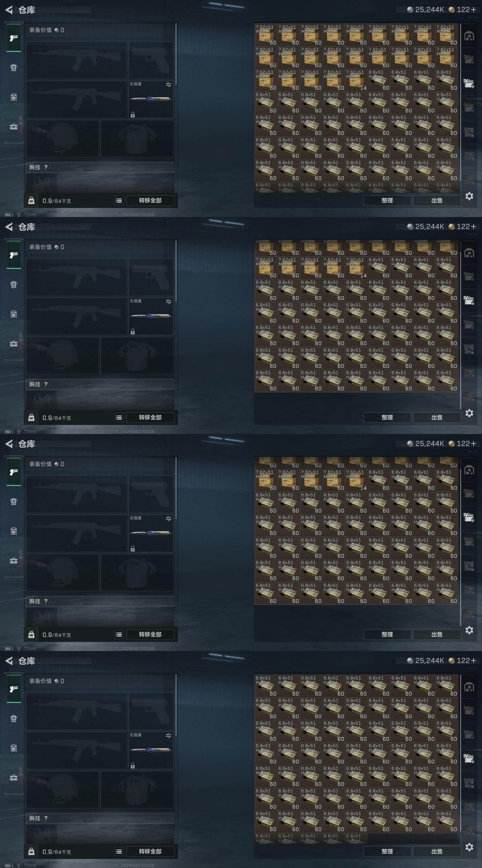Image resolution: width=482 pixels, height=868 pixels.
Task: Toggle the lock on 北极星 knife in bottom screen
Action: pyautogui.click(x=133, y=766)
